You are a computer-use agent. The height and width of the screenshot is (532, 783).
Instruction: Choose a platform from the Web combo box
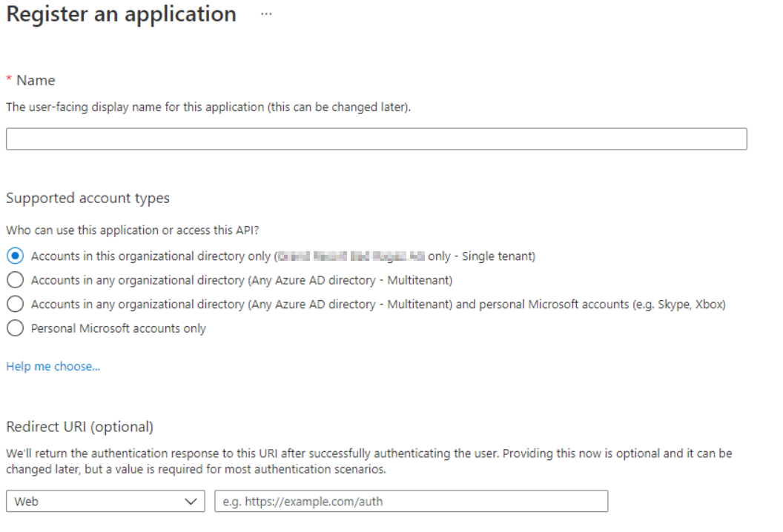[104, 502]
